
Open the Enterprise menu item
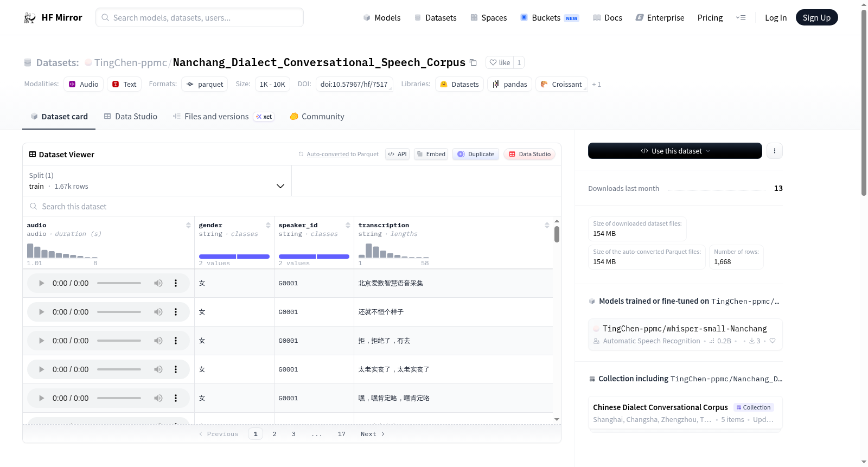660,18
